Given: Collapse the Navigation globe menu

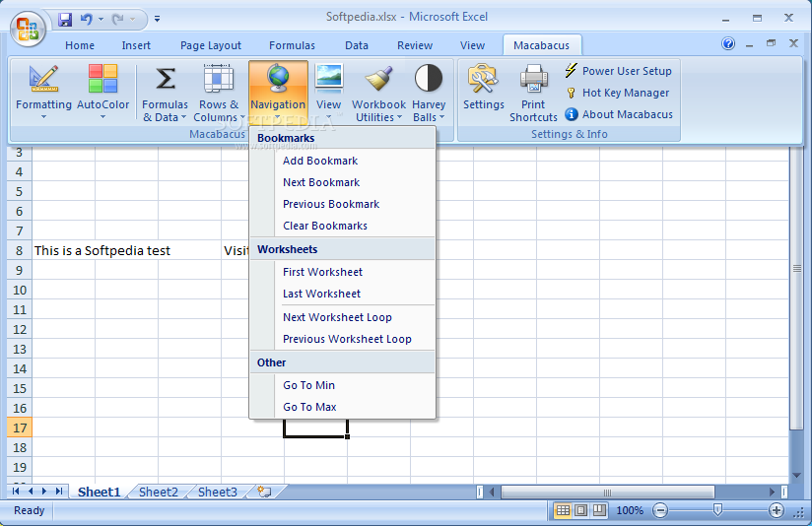Looking at the screenshot, I should 278,93.
